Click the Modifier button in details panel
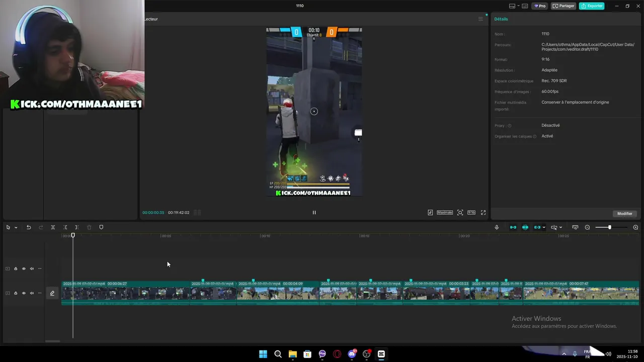The height and width of the screenshot is (362, 644). [x=624, y=214]
